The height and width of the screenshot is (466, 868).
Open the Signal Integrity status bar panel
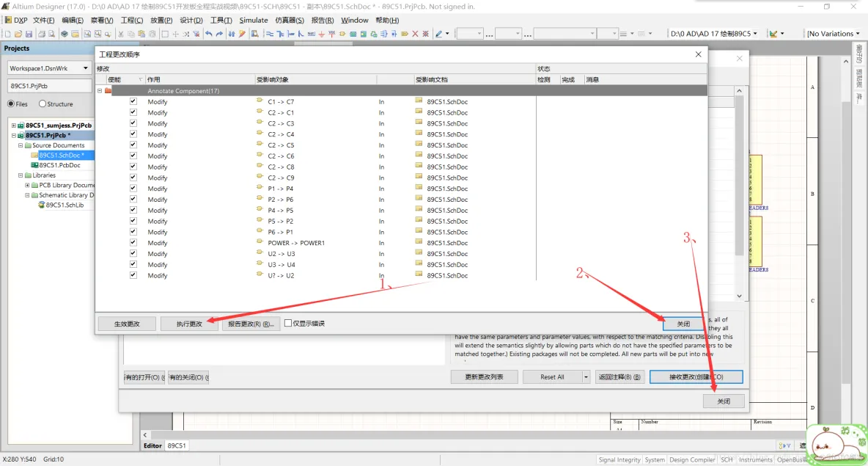pos(619,459)
